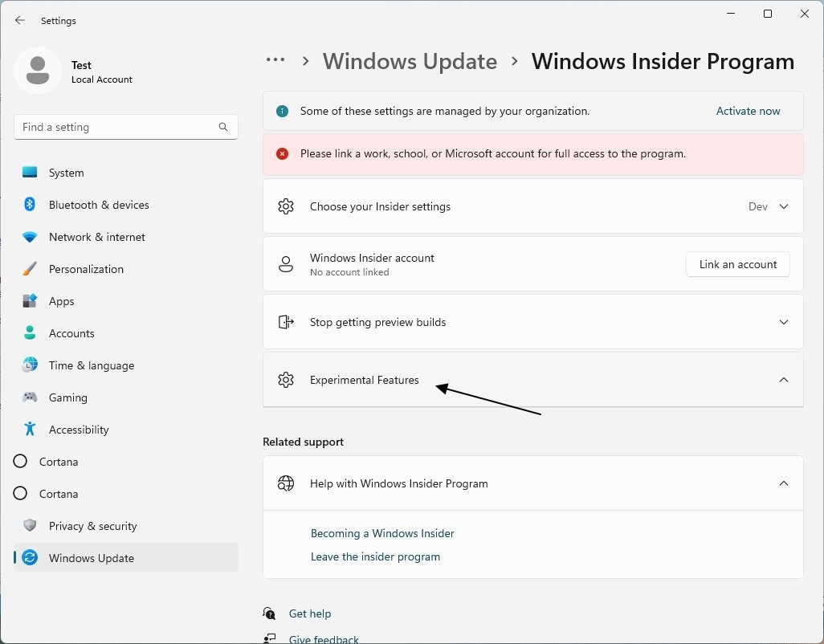
Task: Click Experimental Features label
Action: 364,380
